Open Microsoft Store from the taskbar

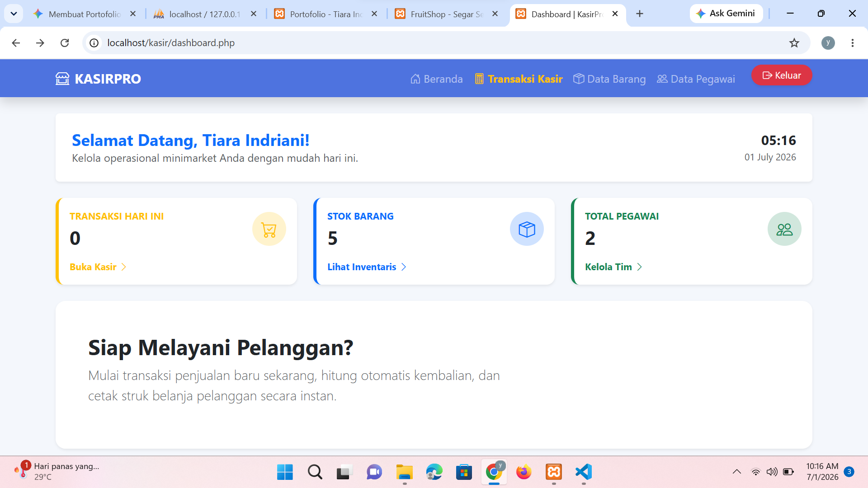(x=464, y=472)
